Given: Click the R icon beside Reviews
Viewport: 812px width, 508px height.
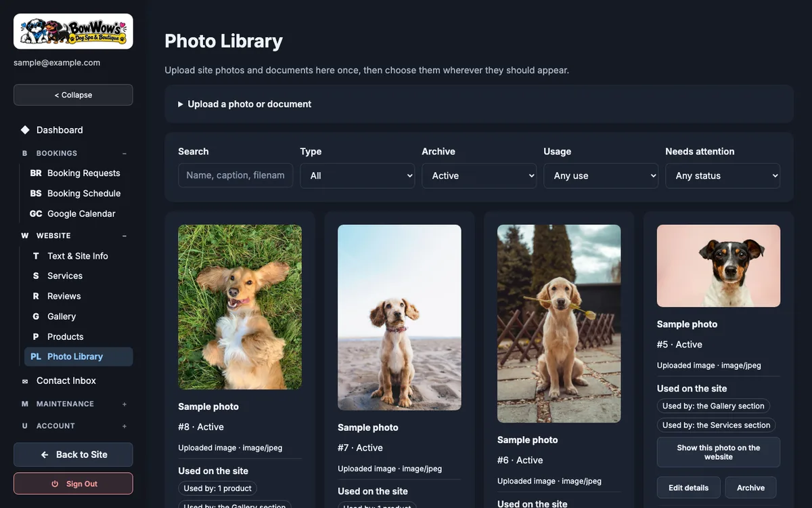Looking at the screenshot, I should pos(36,297).
